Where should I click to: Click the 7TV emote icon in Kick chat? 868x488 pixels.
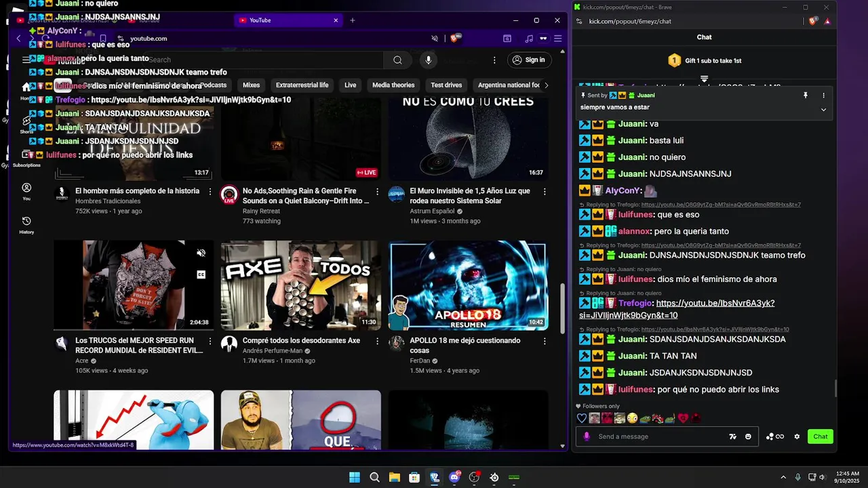732,436
